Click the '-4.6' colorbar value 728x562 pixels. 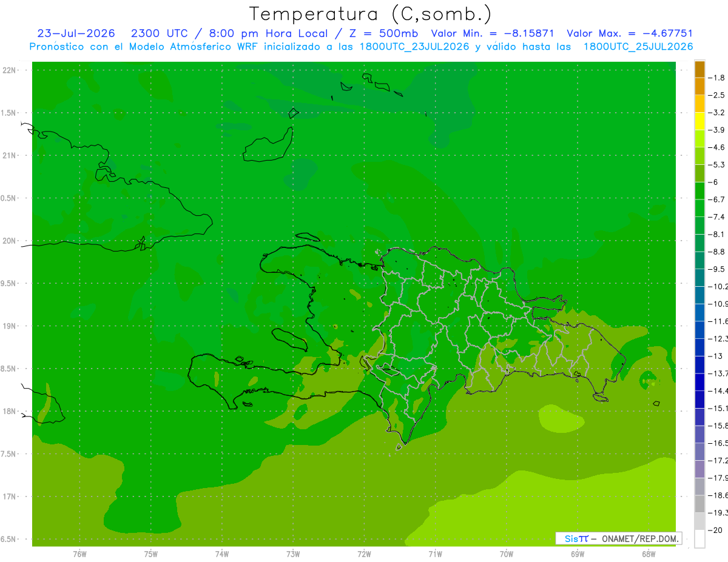pyautogui.click(x=716, y=147)
